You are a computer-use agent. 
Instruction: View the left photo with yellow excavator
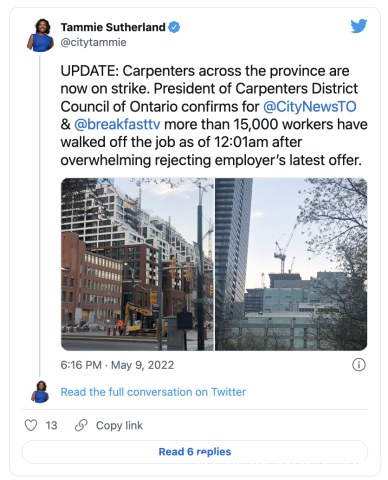(137, 264)
